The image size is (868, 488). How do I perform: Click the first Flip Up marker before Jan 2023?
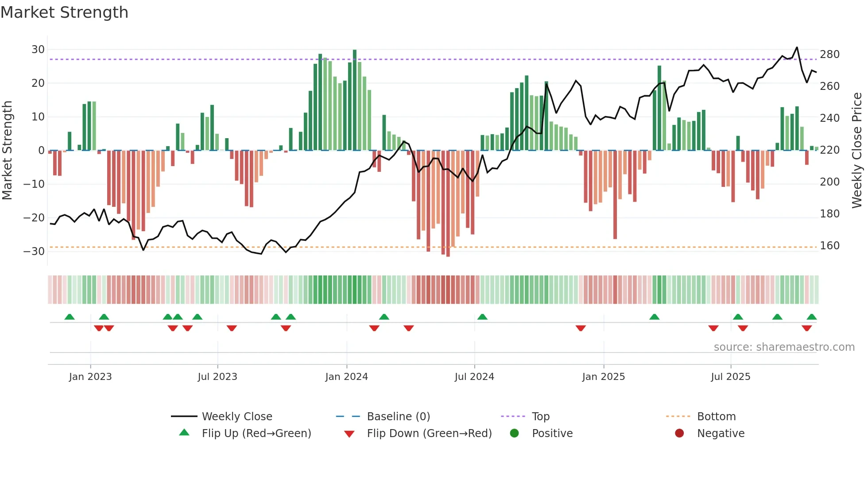coord(70,317)
